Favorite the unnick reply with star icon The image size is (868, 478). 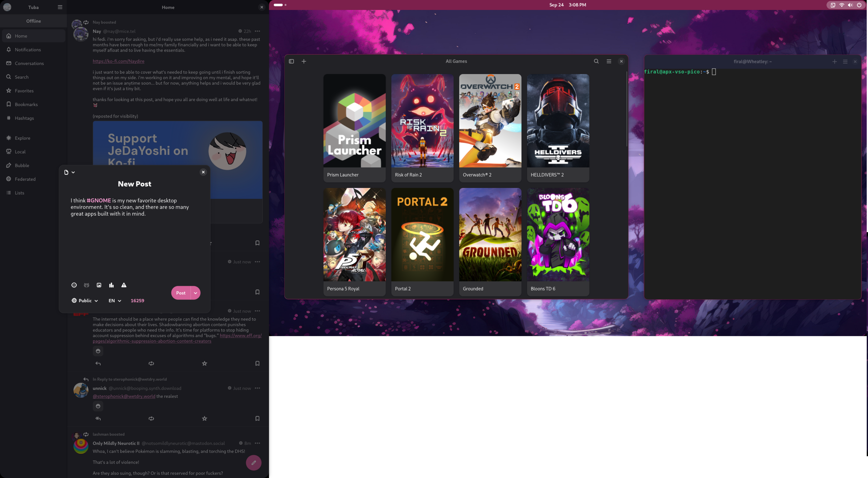204,418
